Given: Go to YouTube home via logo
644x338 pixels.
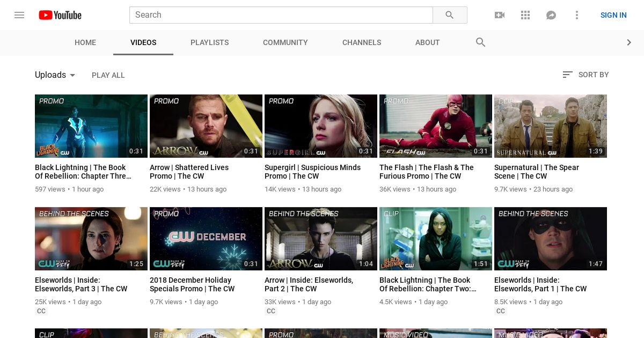Looking at the screenshot, I should point(60,15).
